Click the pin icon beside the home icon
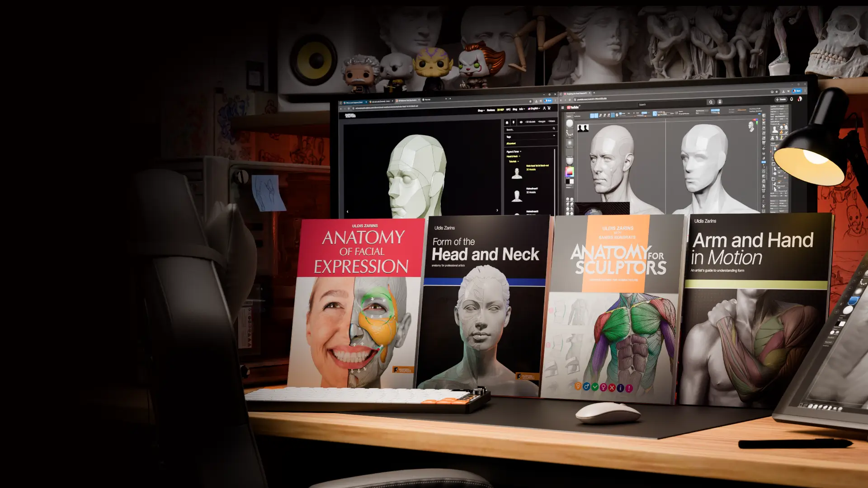 pyautogui.click(x=514, y=122)
